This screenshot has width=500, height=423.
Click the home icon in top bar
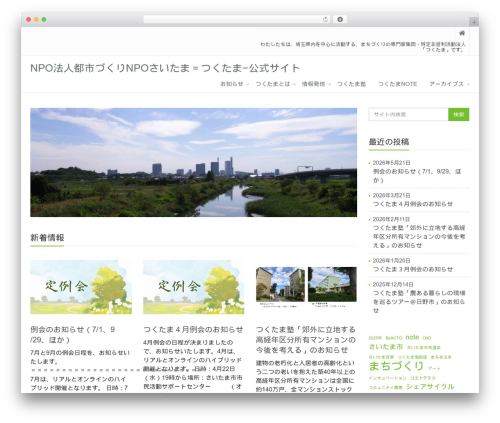pos(462,33)
